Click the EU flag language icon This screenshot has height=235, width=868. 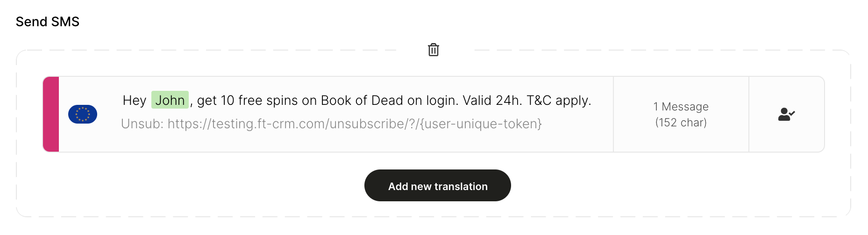[x=83, y=114]
